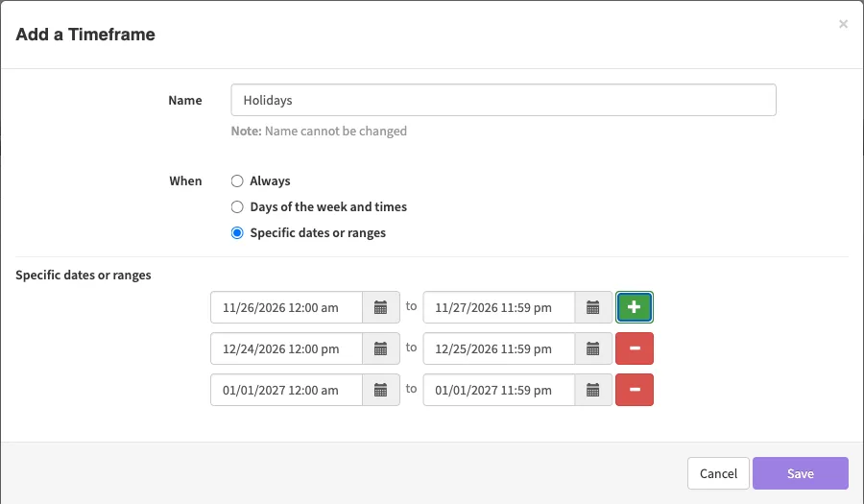
Task: Edit the 12/25/2026 11:59 pm end field
Action: pyautogui.click(x=499, y=348)
